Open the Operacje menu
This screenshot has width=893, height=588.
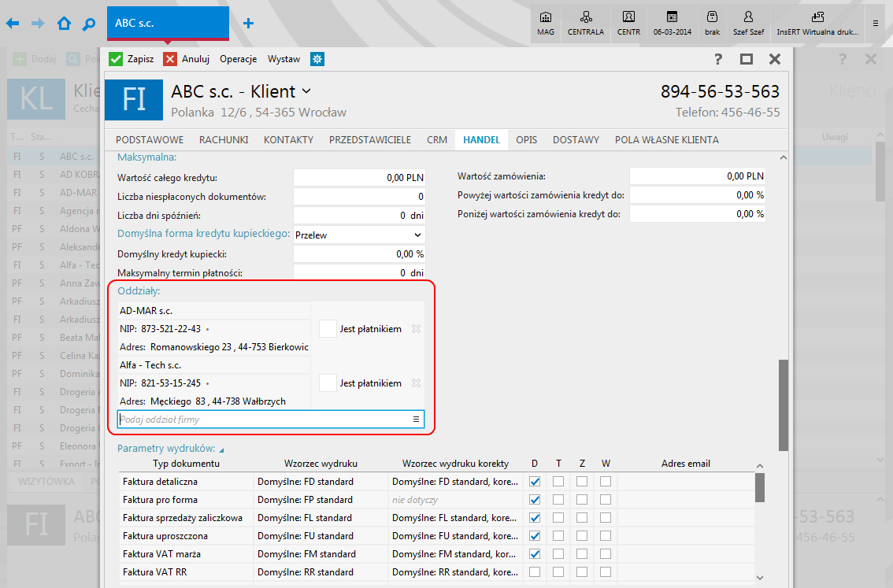[x=239, y=59]
